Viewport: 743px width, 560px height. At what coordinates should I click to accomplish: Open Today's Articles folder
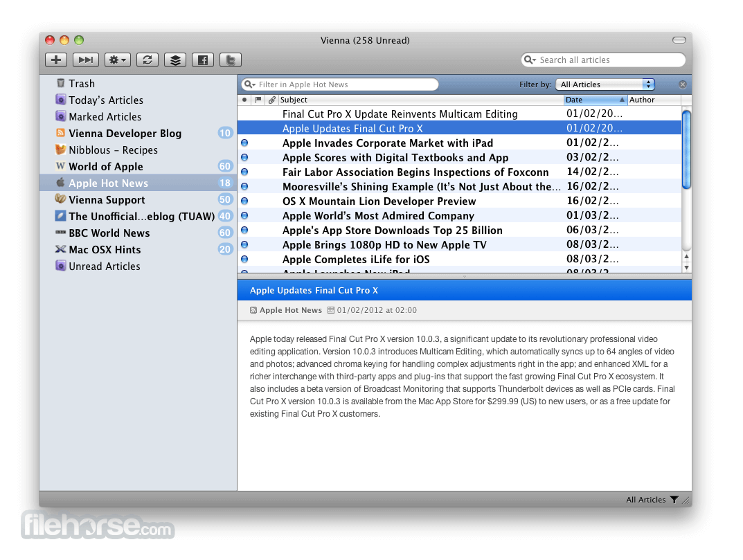(x=138, y=100)
